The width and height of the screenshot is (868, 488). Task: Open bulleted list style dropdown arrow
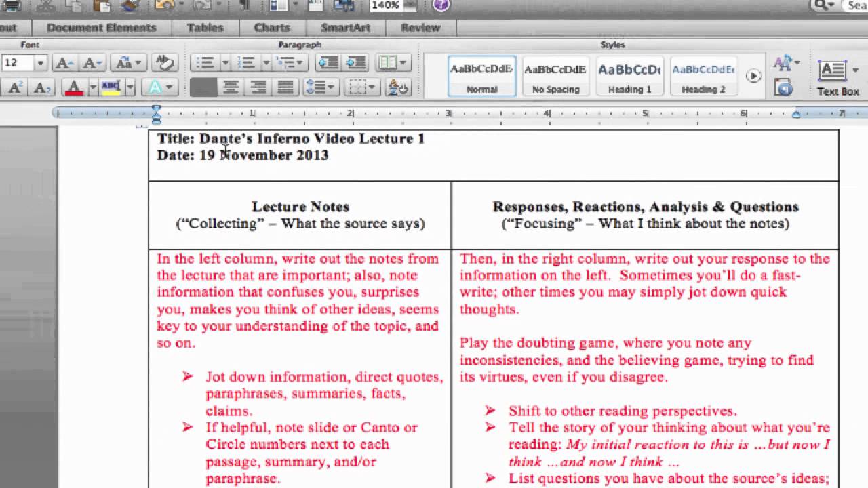(225, 63)
